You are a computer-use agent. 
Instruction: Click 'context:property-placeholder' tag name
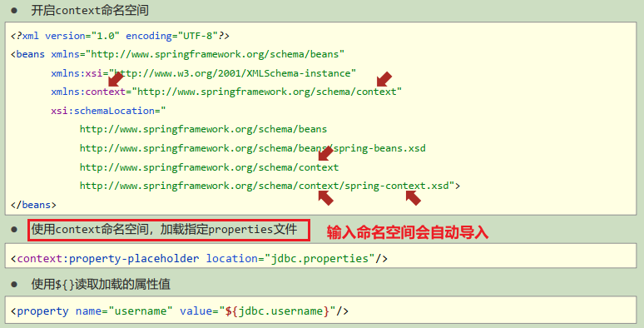click(108, 259)
